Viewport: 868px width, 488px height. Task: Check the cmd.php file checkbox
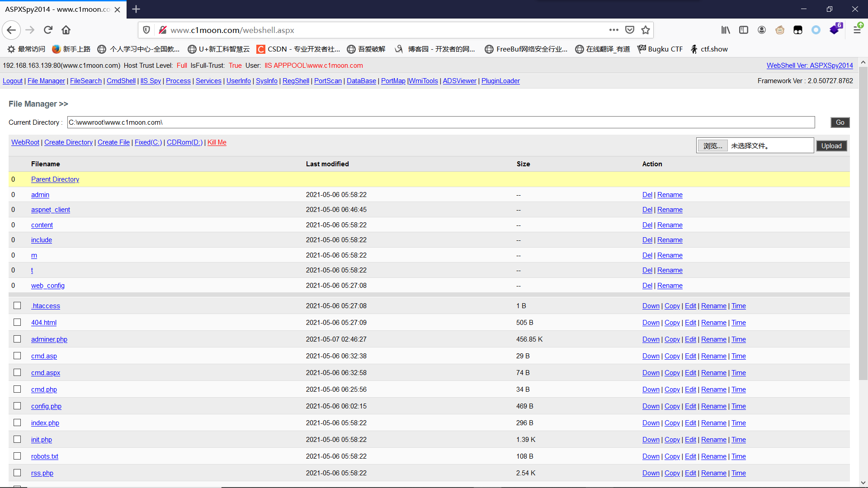click(17, 389)
